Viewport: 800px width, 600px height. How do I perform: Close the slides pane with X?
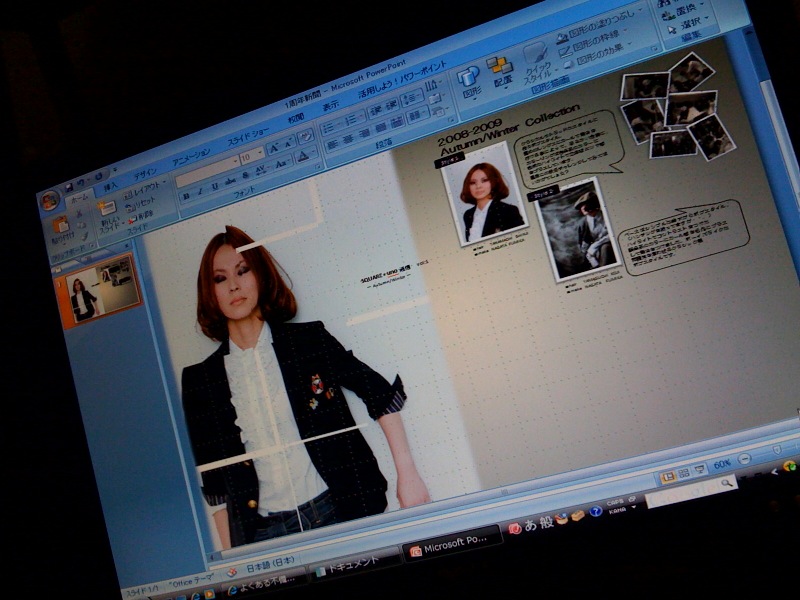tap(127, 246)
